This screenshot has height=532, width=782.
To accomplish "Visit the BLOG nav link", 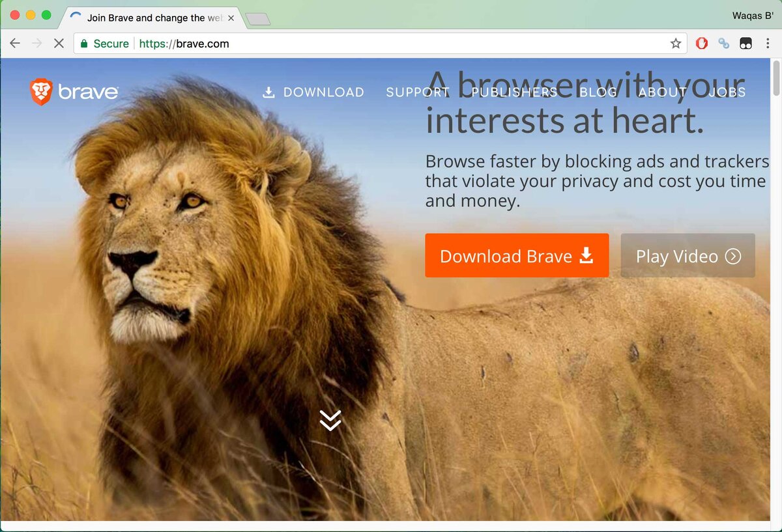I will tap(598, 92).
